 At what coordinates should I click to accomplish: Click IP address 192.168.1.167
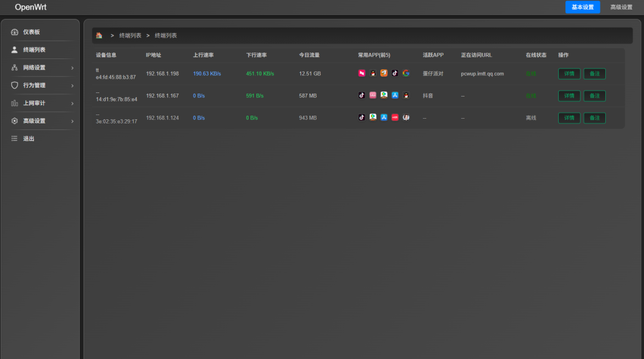162,95
